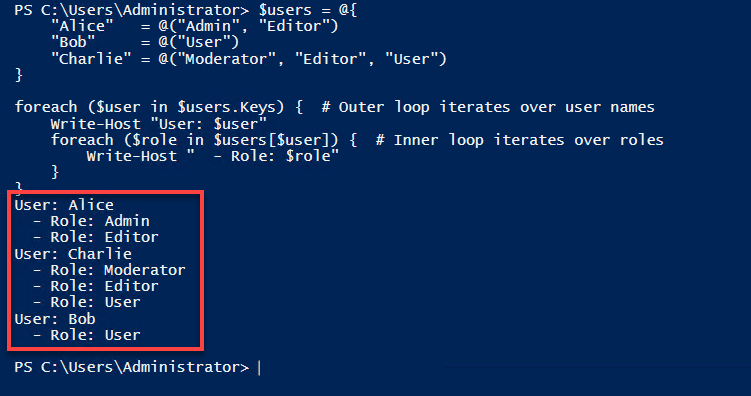The width and height of the screenshot is (751, 396).
Task: Click the "User: Charlie" output line
Action: click(x=73, y=254)
